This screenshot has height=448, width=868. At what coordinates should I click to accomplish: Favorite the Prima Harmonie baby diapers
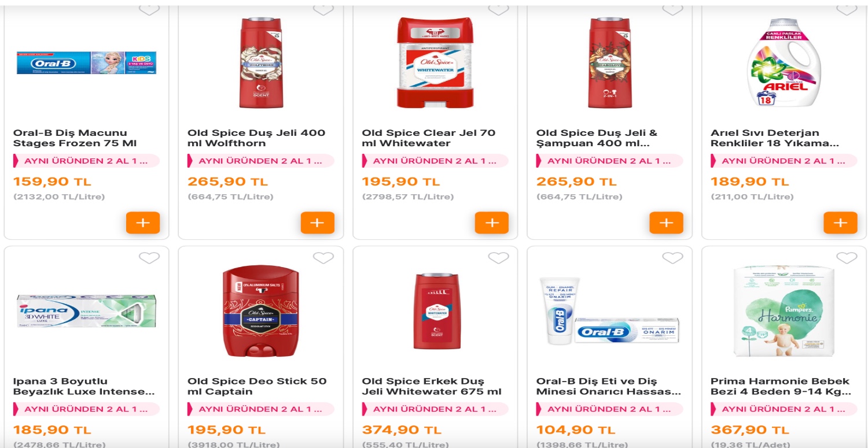pyautogui.click(x=847, y=258)
